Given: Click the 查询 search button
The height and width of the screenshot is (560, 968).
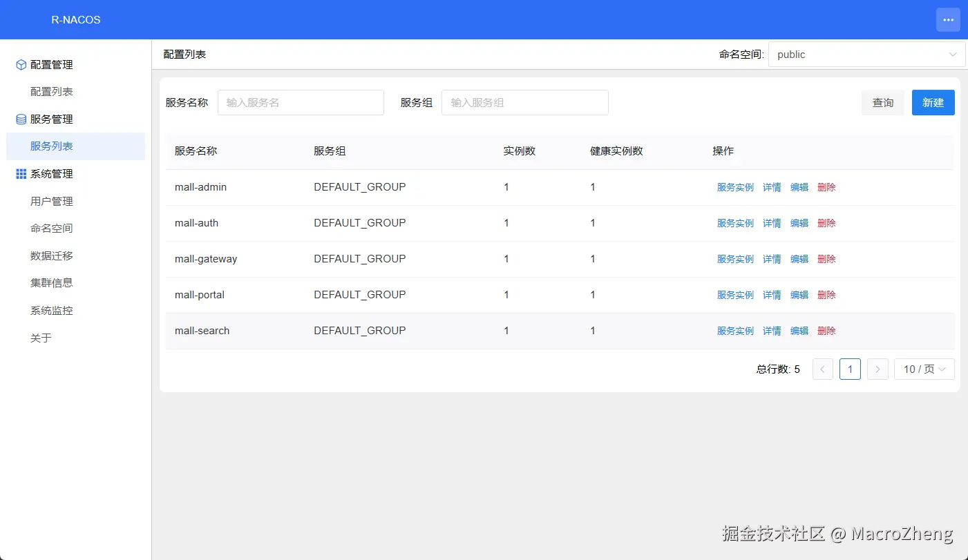Looking at the screenshot, I should coord(883,103).
